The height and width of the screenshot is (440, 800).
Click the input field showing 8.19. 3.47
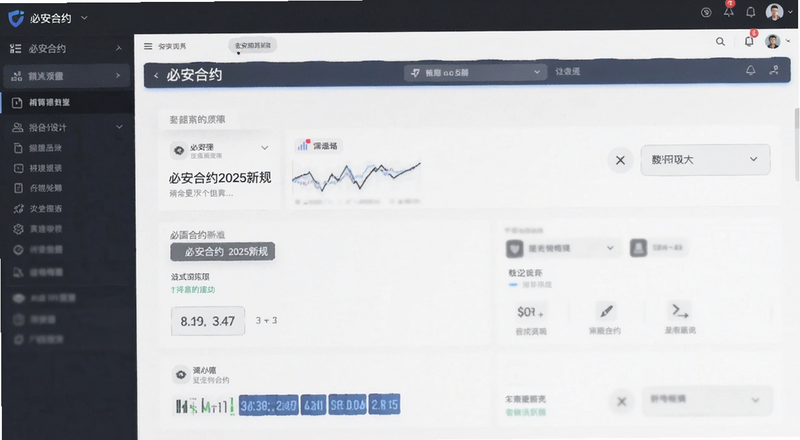click(x=208, y=321)
